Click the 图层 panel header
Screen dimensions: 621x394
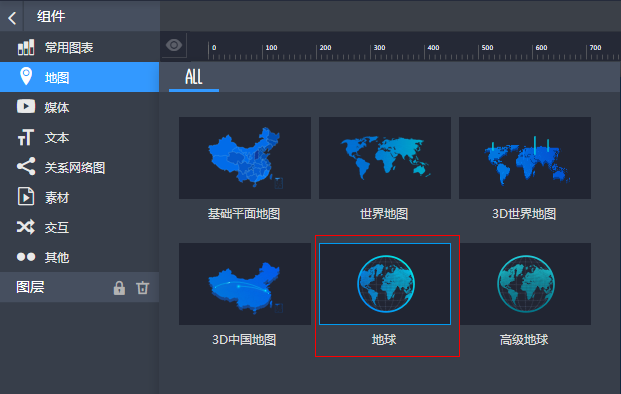80,287
